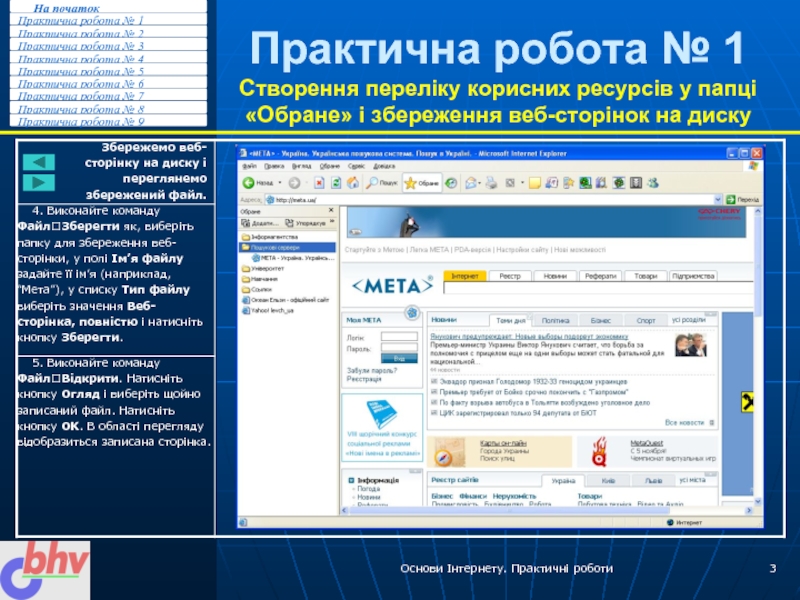Open the Довідка menu
The width and height of the screenshot is (800, 600).
tap(384, 166)
